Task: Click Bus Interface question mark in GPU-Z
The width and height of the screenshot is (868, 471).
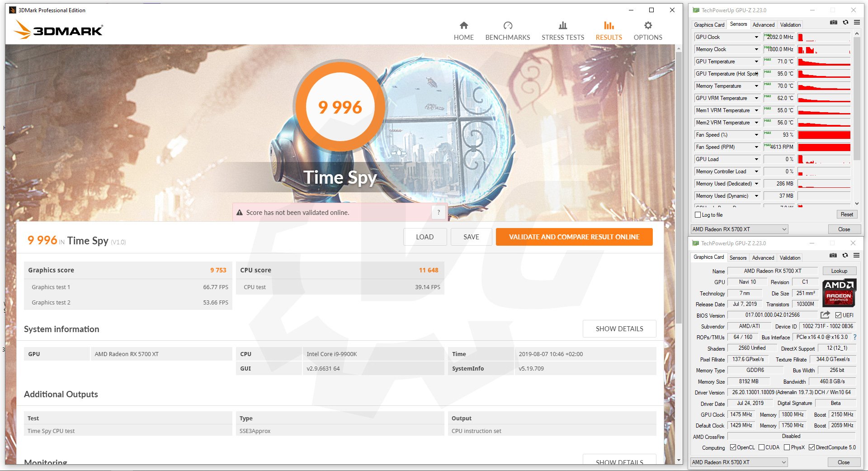Action: pos(855,337)
